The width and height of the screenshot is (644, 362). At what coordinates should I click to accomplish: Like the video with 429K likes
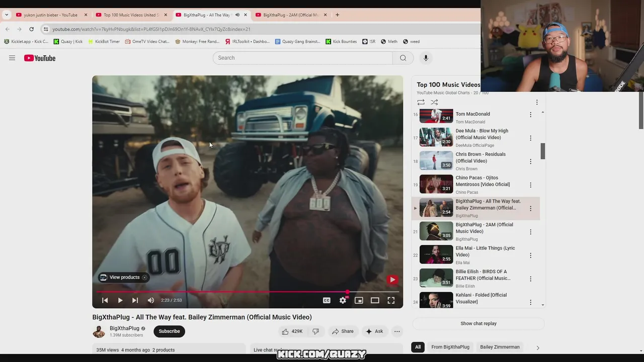pyautogui.click(x=292, y=331)
